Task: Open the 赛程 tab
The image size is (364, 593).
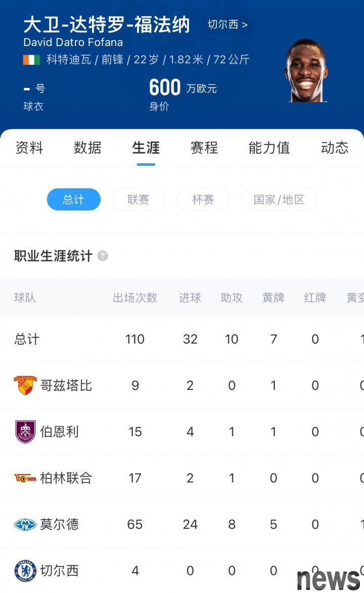Action: click(x=204, y=148)
